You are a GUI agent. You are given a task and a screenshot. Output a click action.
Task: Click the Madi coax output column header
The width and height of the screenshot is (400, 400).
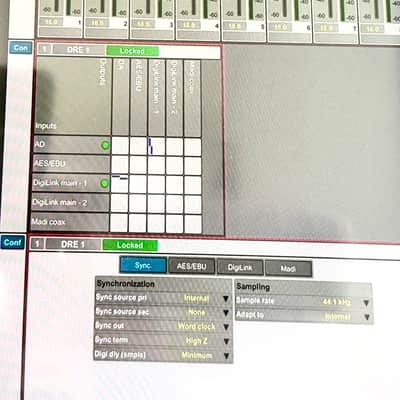click(192, 98)
